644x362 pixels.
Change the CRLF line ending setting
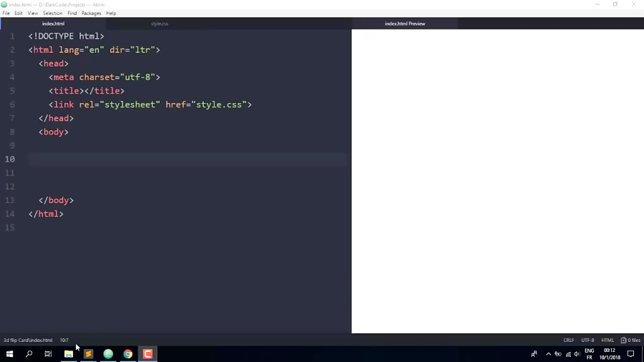pyautogui.click(x=568, y=341)
